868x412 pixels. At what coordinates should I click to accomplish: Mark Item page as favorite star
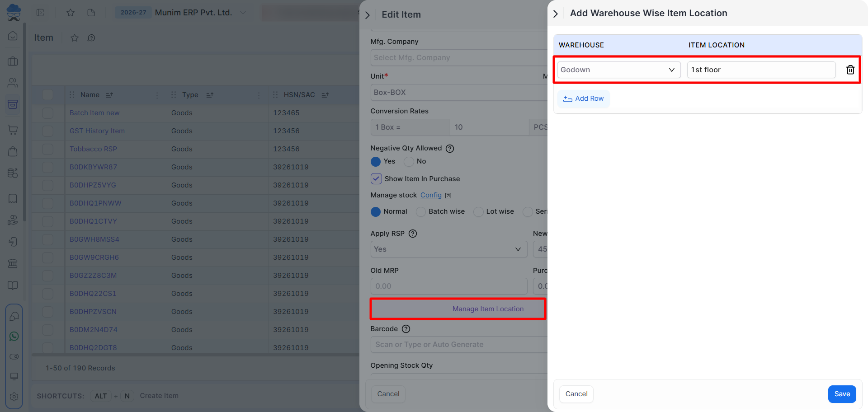75,38
